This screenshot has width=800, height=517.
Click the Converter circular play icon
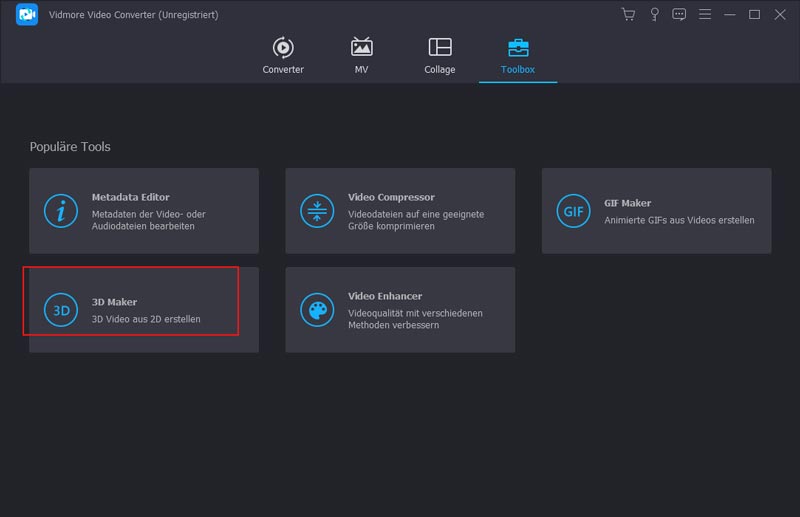tap(283, 47)
